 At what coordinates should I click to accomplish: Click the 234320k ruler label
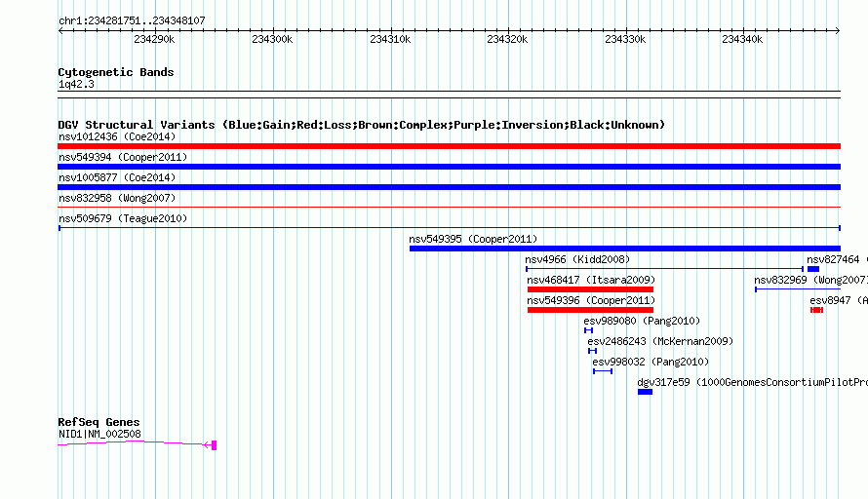pyautogui.click(x=507, y=39)
